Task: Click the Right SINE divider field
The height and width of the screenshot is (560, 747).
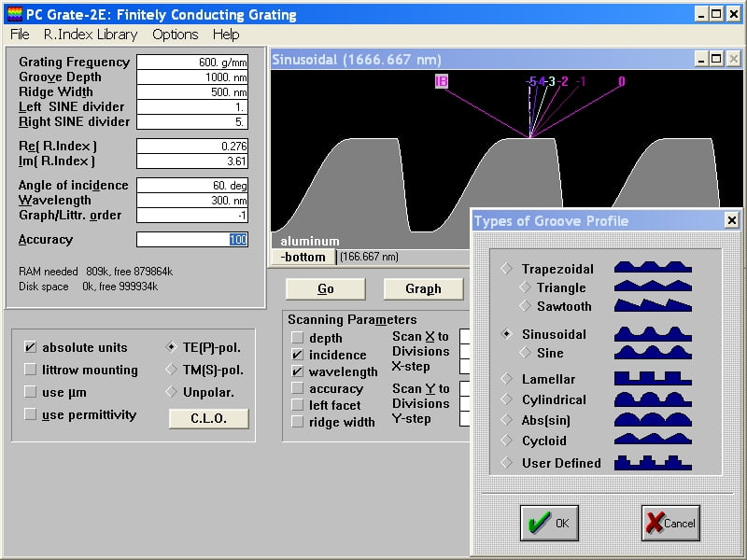Action: (192, 122)
